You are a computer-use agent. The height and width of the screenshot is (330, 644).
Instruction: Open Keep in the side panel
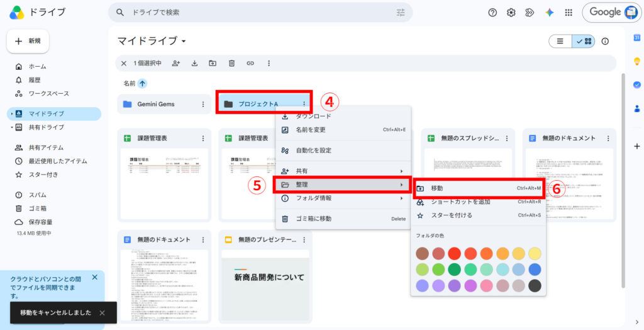click(637, 62)
